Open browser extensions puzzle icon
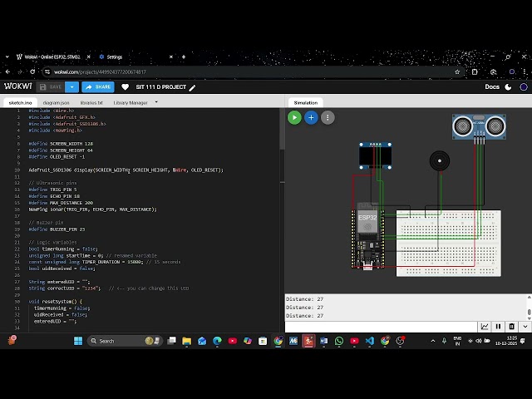The image size is (532, 399). 475,72
